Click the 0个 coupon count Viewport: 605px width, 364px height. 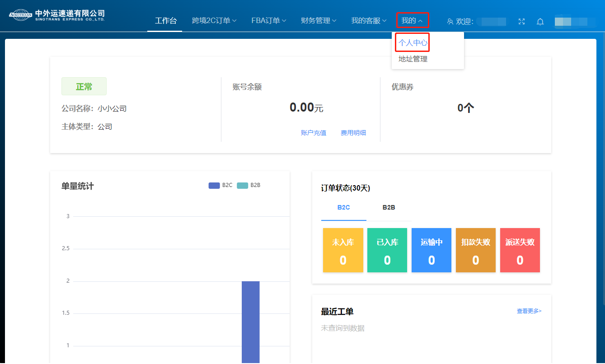coord(465,108)
